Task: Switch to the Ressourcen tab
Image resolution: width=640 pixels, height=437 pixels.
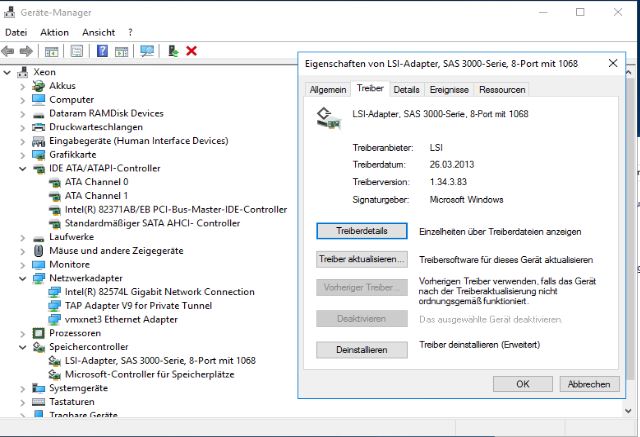Action: (501, 89)
